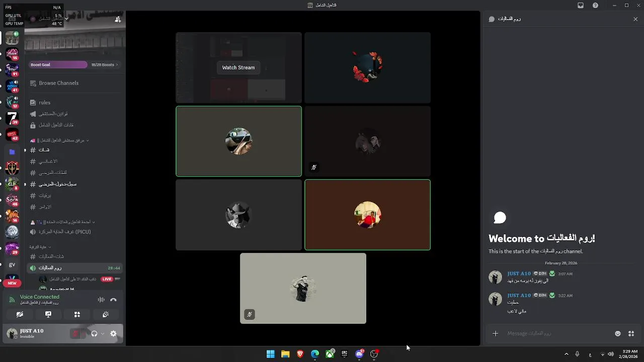The image size is (644, 362).
Task: Open the megaphone announcement channel below rules
Action: pyautogui.click(x=74, y=114)
